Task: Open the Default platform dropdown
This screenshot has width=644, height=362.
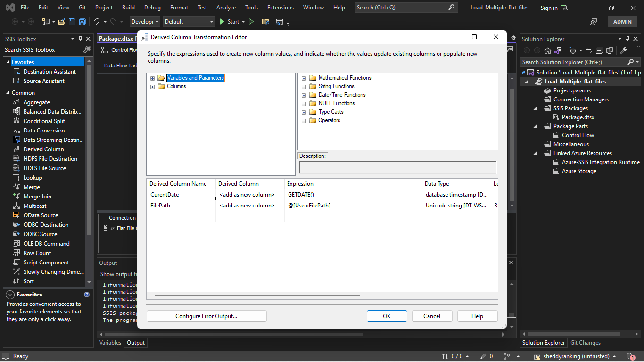Action: [x=189, y=21]
